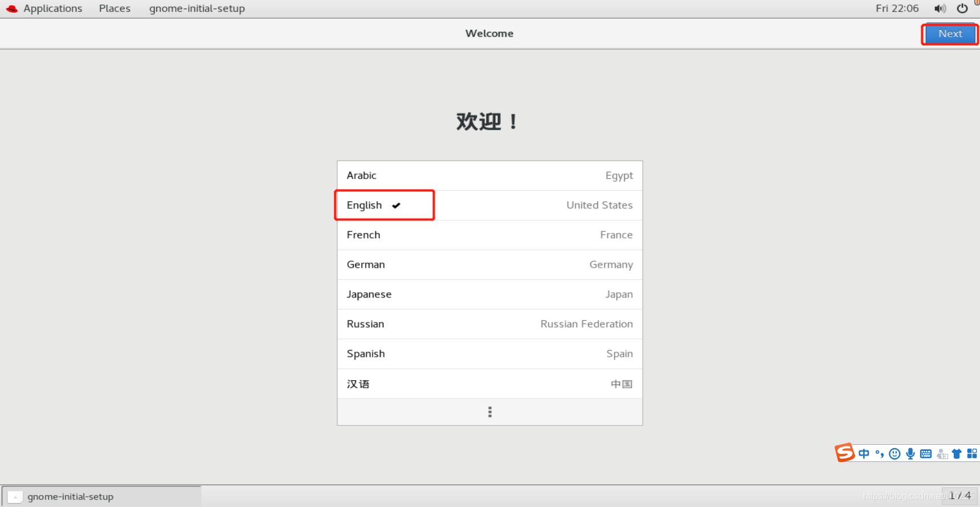Select German language row

(489, 265)
